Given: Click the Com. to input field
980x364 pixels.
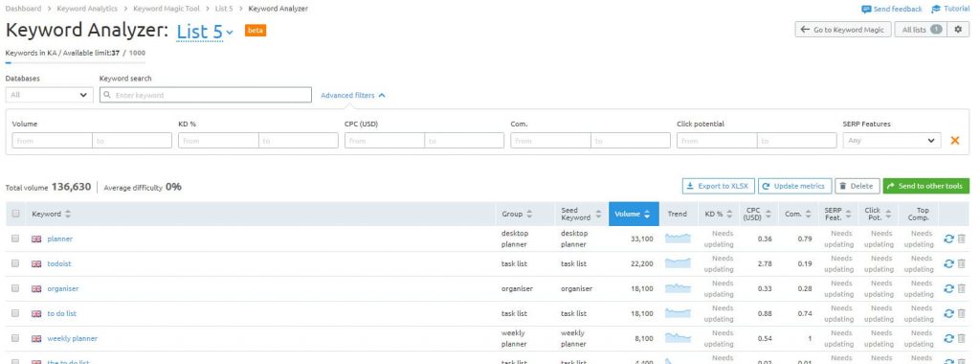Looking at the screenshot, I should pos(631,141).
